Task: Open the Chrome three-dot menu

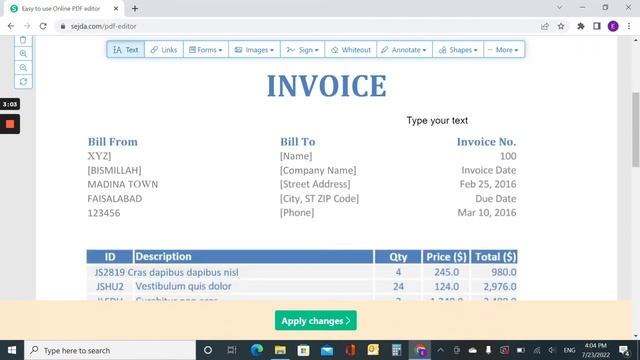Action: tap(629, 26)
